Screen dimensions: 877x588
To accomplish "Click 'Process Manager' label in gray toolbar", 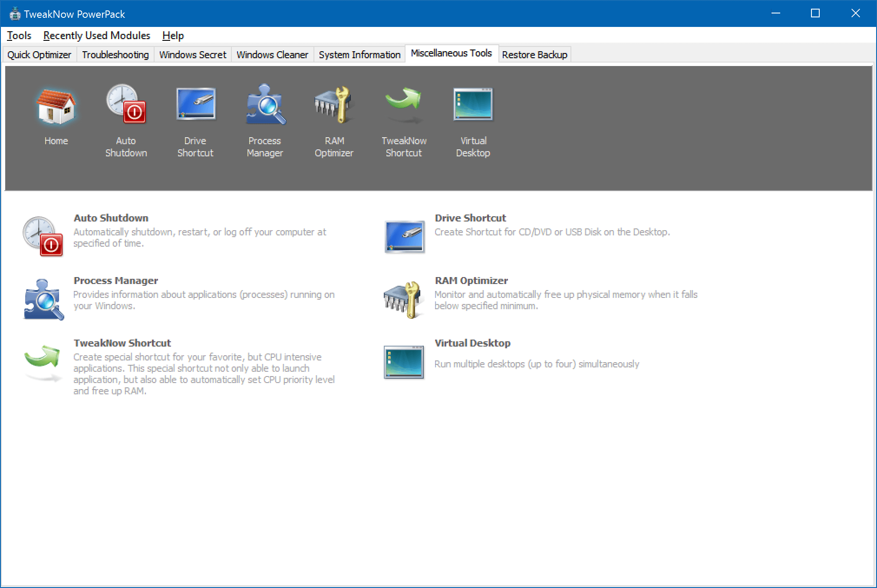I will pos(265,147).
